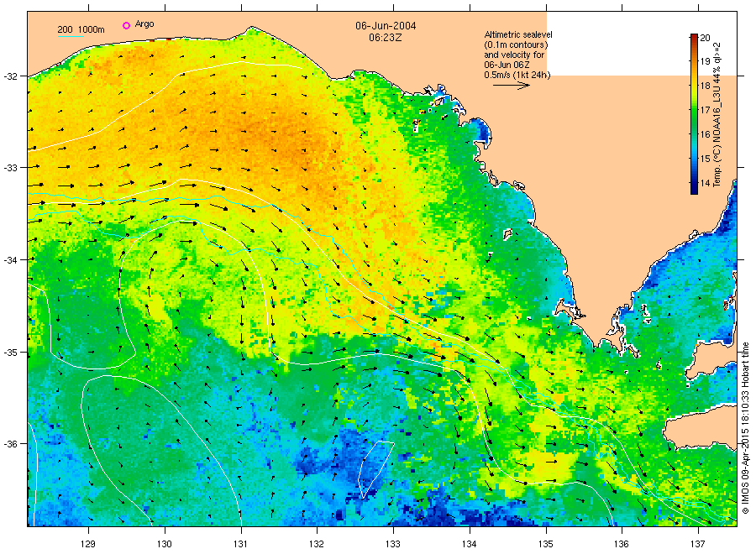
Task: Click the latitude label '-35'
Action: pyautogui.click(x=9, y=353)
